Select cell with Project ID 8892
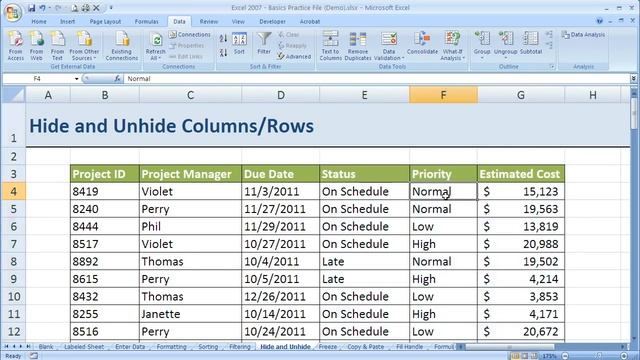This screenshot has height=360, width=640. pyautogui.click(x=105, y=262)
